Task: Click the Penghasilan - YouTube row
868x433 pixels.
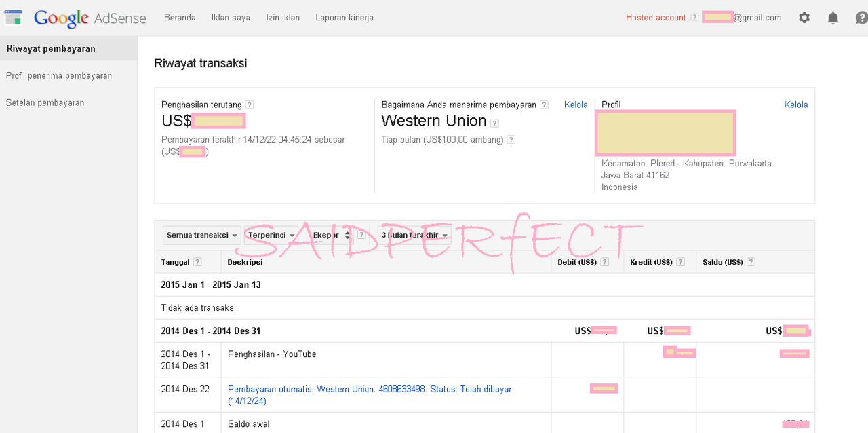Action: click(485, 360)
